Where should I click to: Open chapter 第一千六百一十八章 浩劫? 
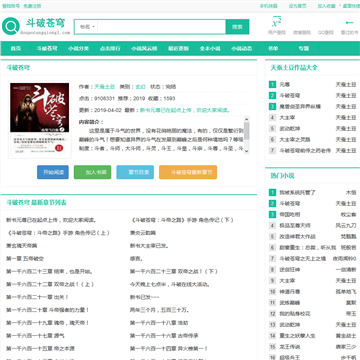point(159,323)
